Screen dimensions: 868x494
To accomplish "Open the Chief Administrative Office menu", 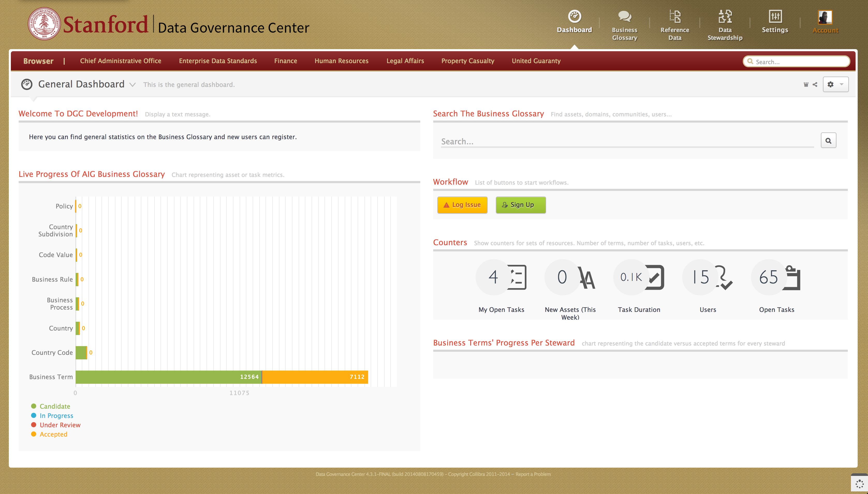I will tap(121, 61).
